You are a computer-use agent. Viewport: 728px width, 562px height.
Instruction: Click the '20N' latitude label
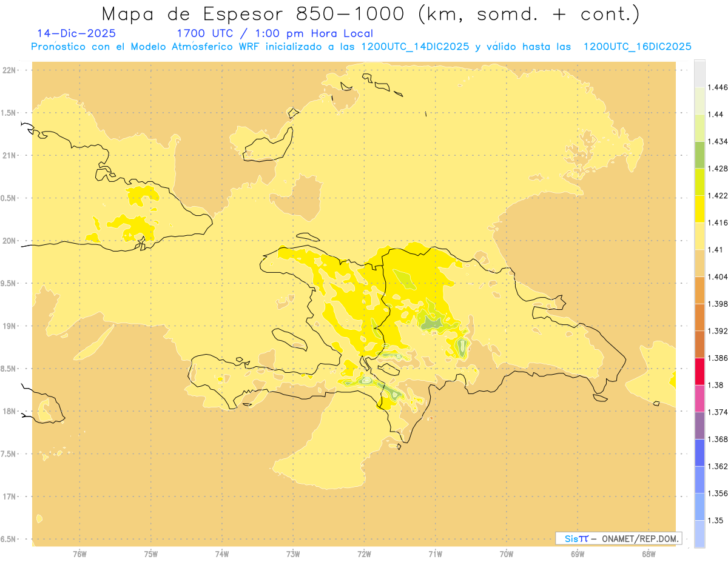click(9, 241)
